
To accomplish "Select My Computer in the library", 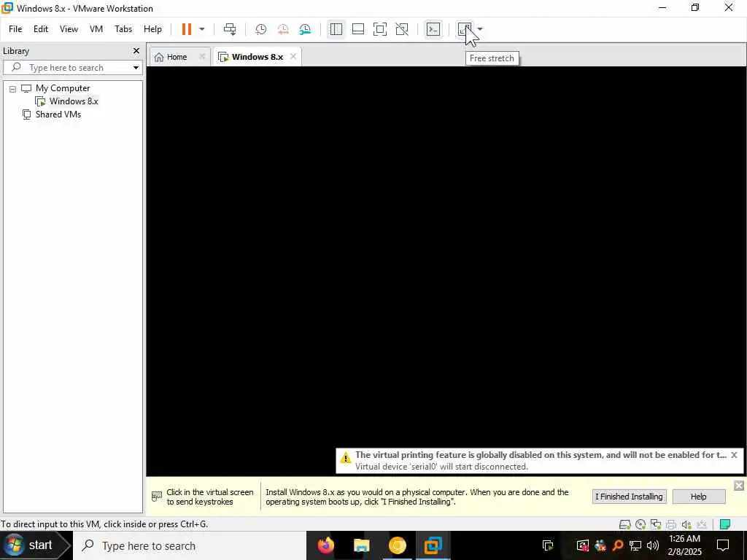I will 63,88.
